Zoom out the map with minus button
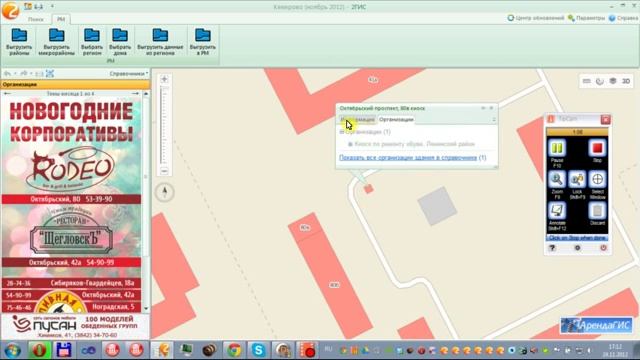The image size is (640, 360). pyautogui.click(x=164, y=171)
